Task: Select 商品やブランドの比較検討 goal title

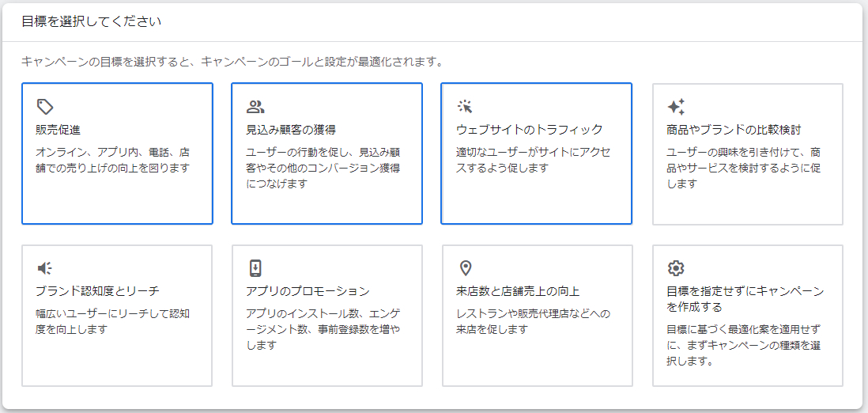Action: click(x=734, y=131)
